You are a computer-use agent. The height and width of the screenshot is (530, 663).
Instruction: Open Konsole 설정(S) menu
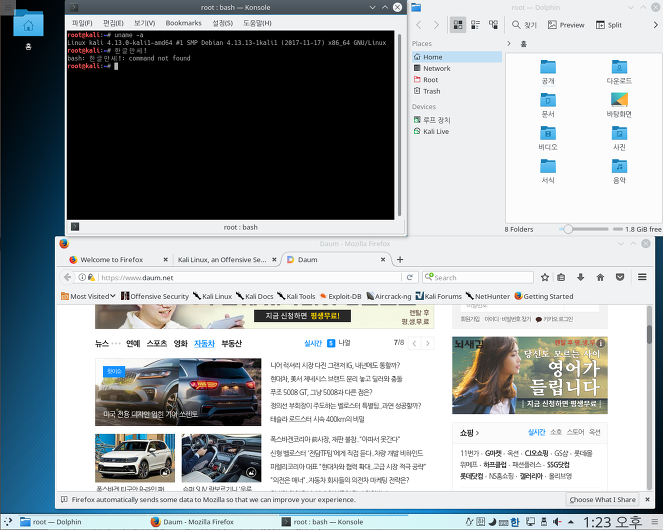(222, 23)
